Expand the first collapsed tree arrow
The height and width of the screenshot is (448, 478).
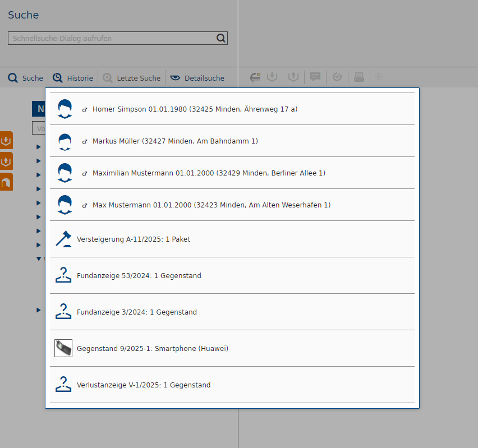click(39, 147)
